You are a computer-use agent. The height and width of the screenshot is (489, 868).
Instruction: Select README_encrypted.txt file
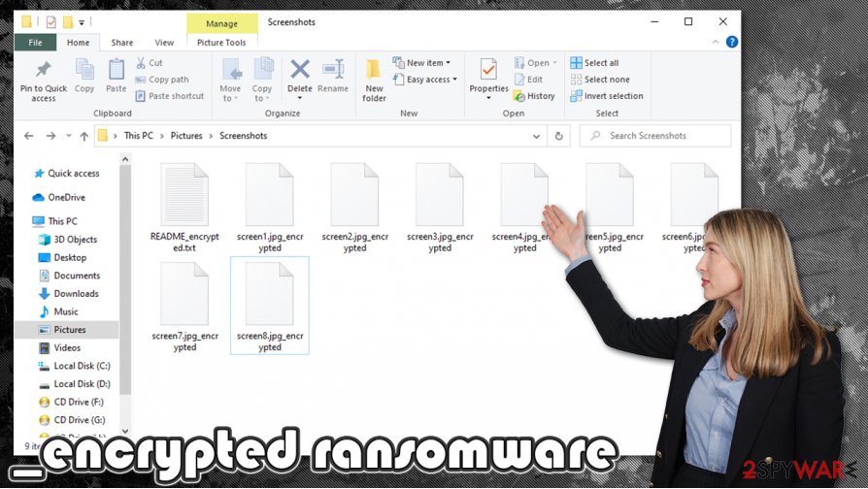(x=184, y=207)
